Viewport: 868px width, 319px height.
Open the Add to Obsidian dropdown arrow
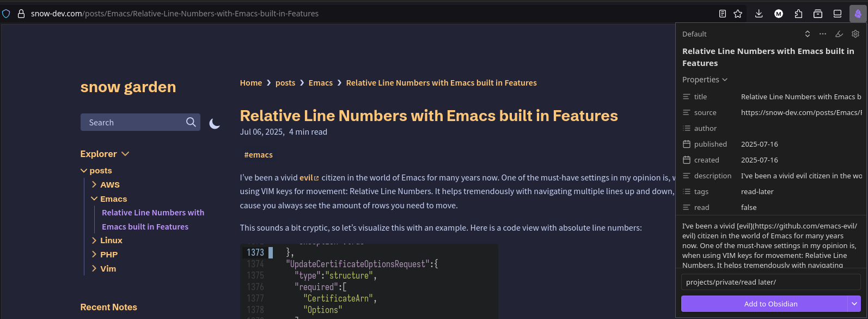(x=854, y=304)
